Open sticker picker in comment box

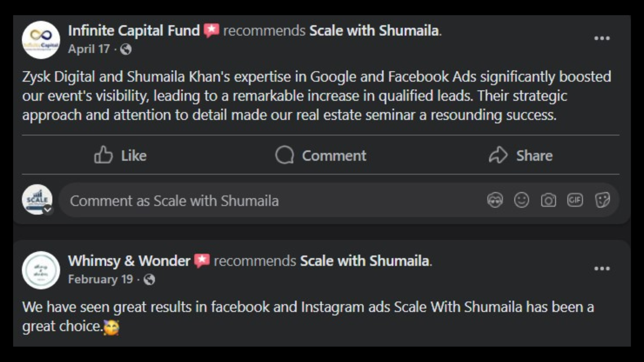(602, 200)
